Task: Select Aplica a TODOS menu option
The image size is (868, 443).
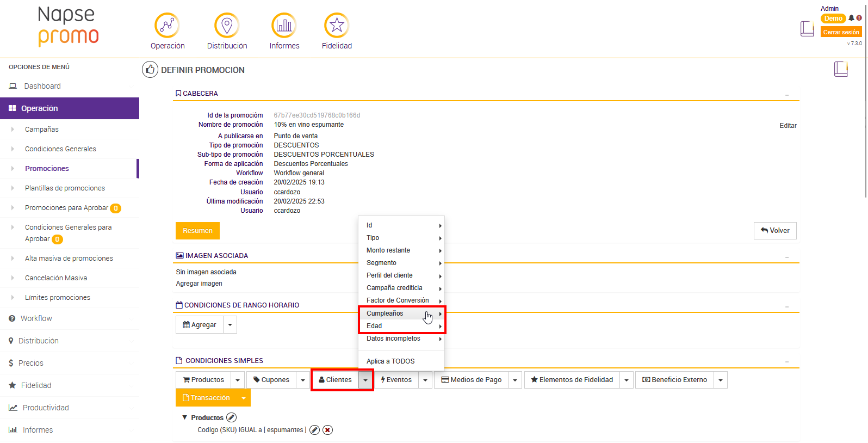Action: pyautogui.click(x=401, y=361)
